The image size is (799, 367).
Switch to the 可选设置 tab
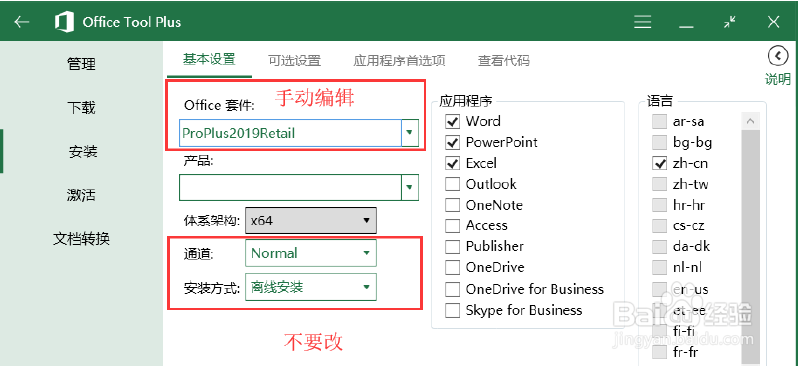pos(295,61)
